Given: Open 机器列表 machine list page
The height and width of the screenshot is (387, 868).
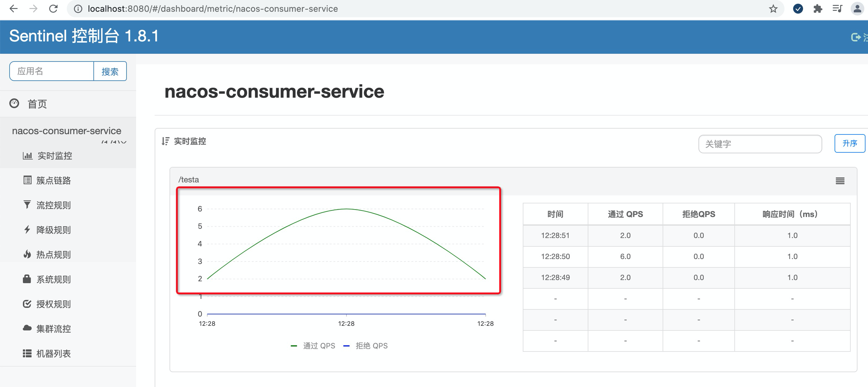Looking at the screenshot, I should click(x=53, y=353).
